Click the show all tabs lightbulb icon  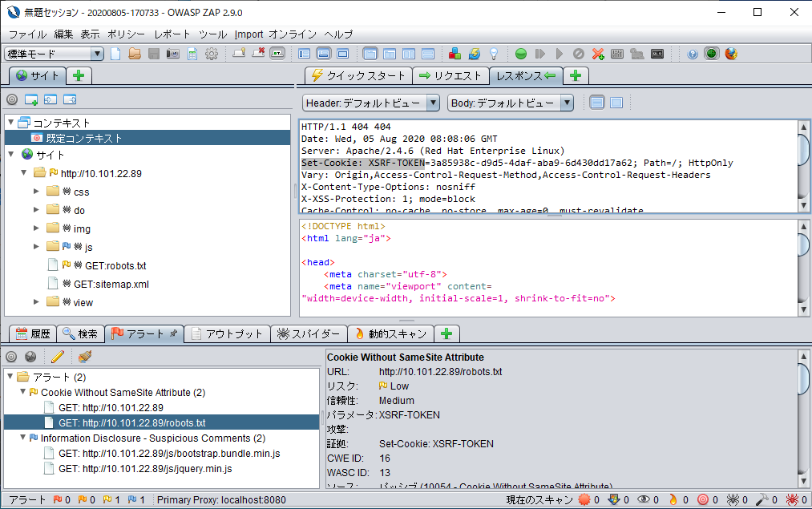coord(239,54)
